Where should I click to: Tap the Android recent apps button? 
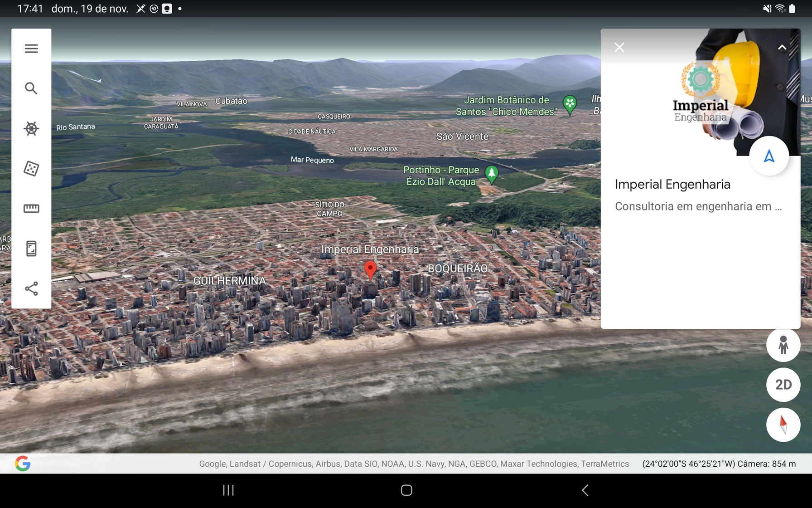(x=228, y=490)
